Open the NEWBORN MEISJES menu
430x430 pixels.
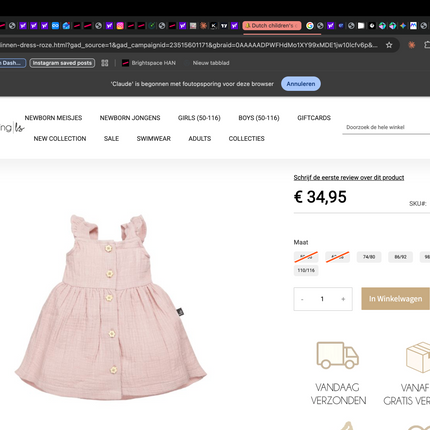(x=53, y=118)
